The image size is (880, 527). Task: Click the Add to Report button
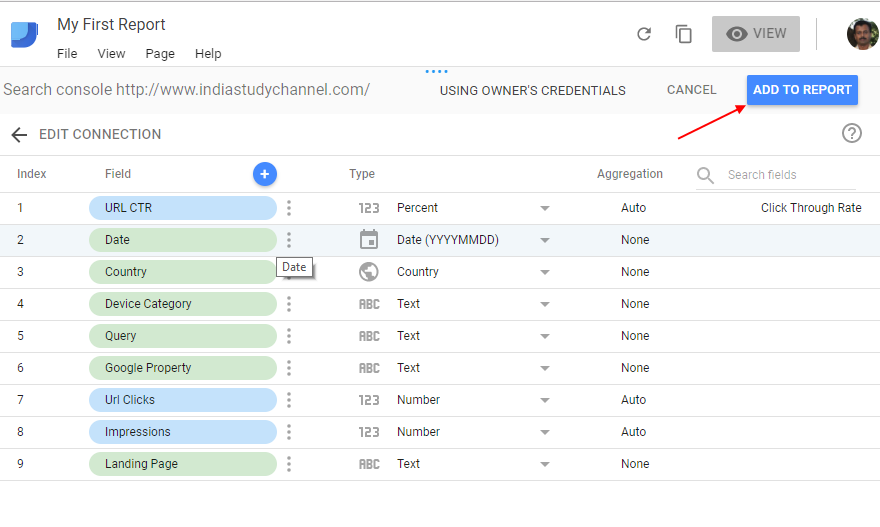(x=802, y=90)
